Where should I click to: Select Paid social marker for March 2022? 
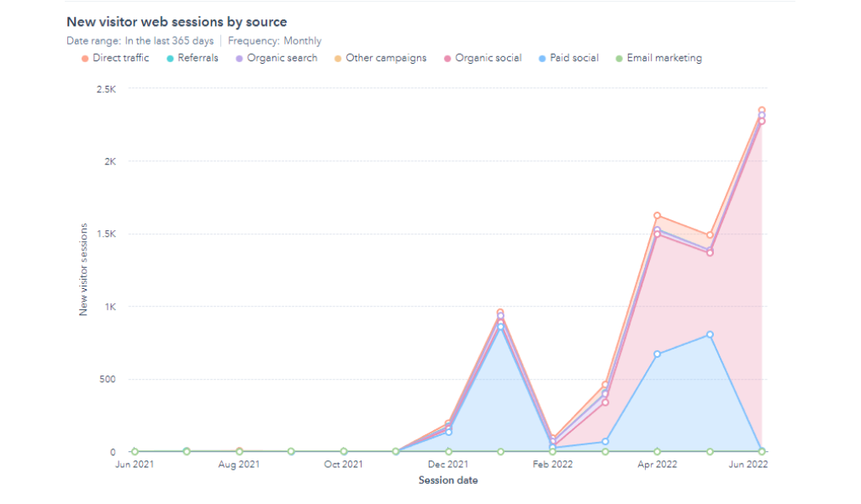coord(605,442)
